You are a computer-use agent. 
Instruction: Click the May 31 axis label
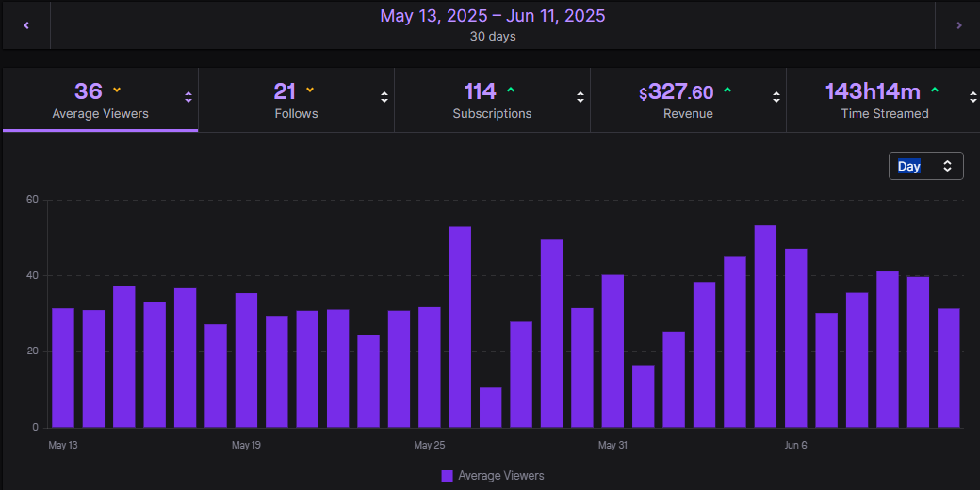[612, 445]
